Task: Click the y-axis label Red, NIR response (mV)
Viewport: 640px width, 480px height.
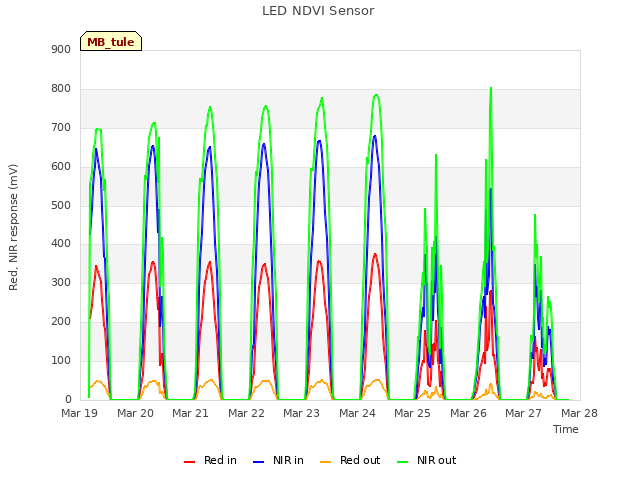Action: point(13,227)
